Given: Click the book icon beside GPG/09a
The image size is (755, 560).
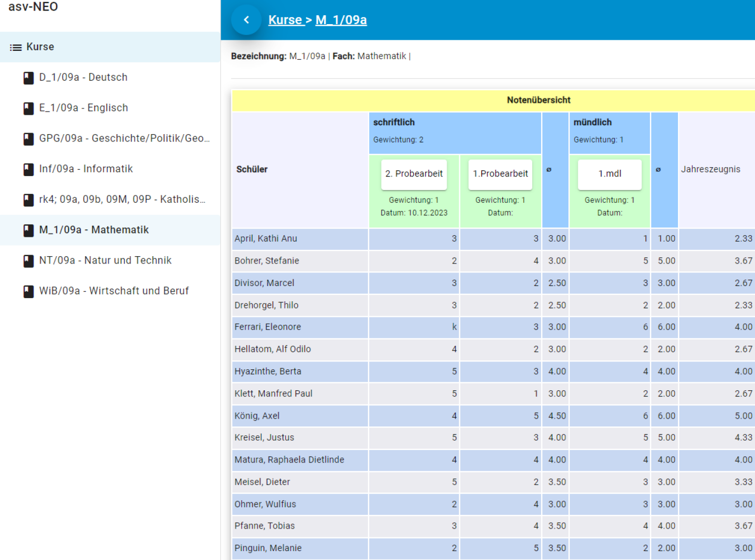Looking at the screenshot, I should point(29,139).
